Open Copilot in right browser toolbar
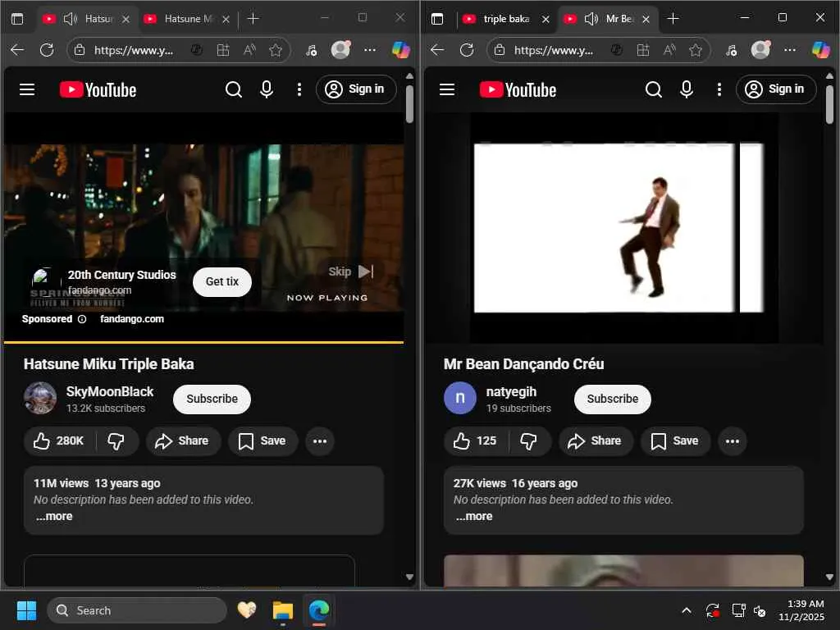 pos(820,50)
